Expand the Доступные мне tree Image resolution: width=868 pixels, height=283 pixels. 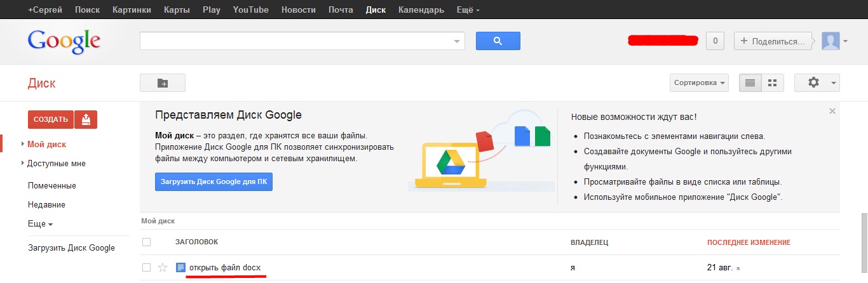(24, 163)
